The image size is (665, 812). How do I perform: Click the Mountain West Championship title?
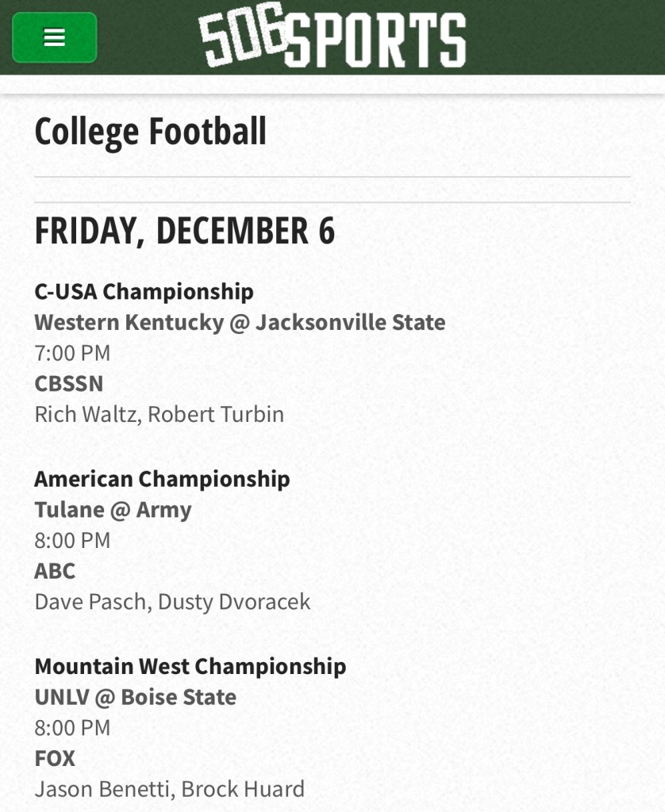[190, 666]
